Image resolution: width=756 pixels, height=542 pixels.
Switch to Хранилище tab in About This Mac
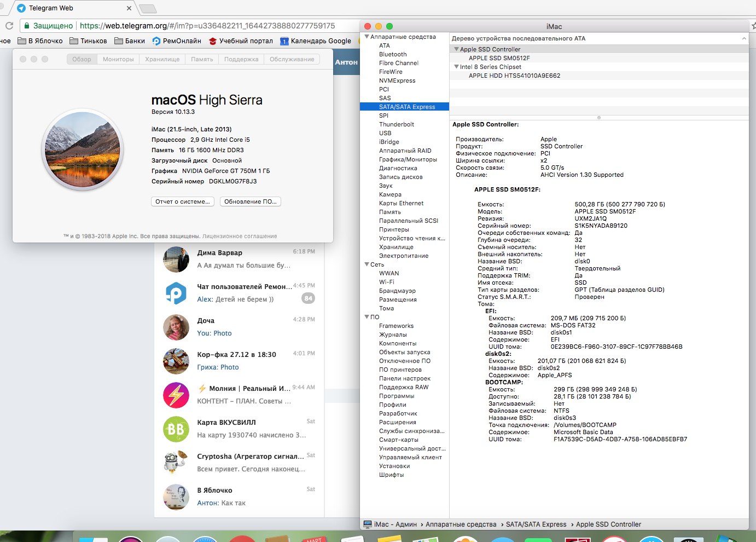click(x=162, y=59)
